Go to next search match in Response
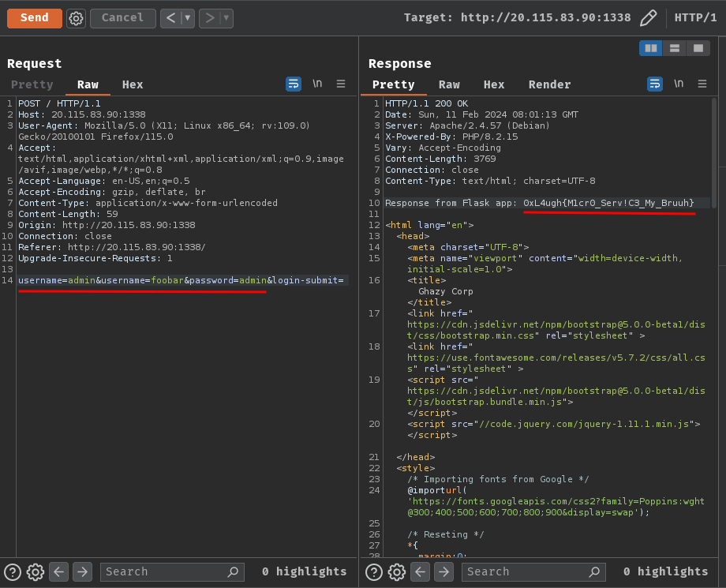This screenshot has height=588, width=726. point(443,572)
